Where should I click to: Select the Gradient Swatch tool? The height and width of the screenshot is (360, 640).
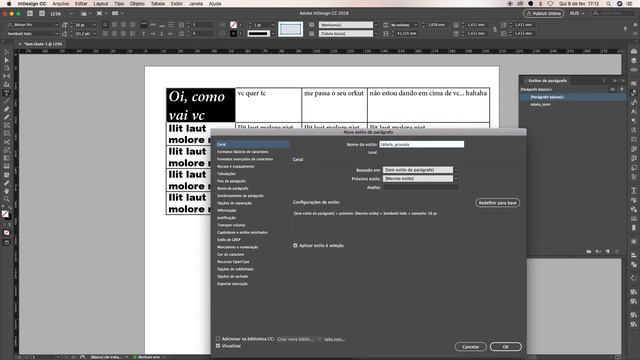pyautogui.click(x=6, y=158)
